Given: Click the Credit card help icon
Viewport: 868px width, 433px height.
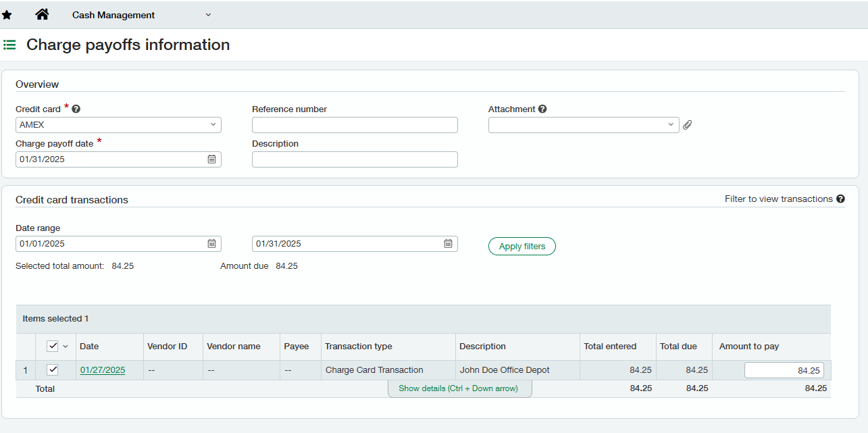Looking at the screenshot, I should tap(76, 109).
